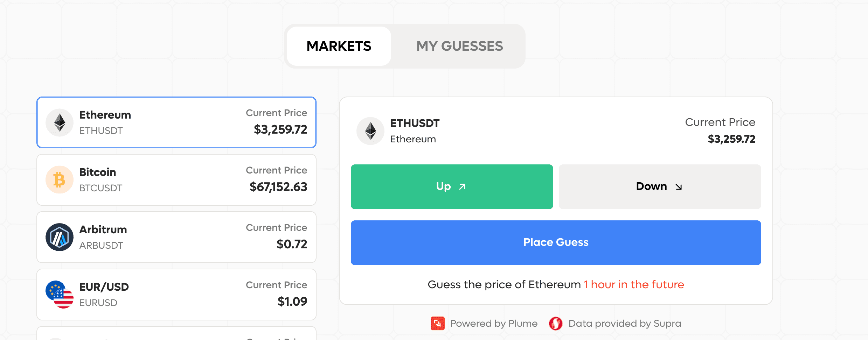868x340 pixels.
Task: Submit with the Place Guess button
Action: tap(556, 243)
